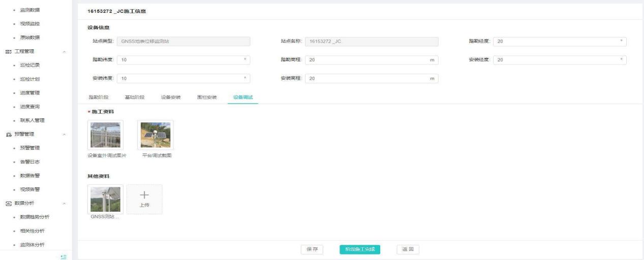The image size is (644, 260).
Task: Open the GNSS测站 thumbnail under 其他资料
Action: [x=105, y=199]
